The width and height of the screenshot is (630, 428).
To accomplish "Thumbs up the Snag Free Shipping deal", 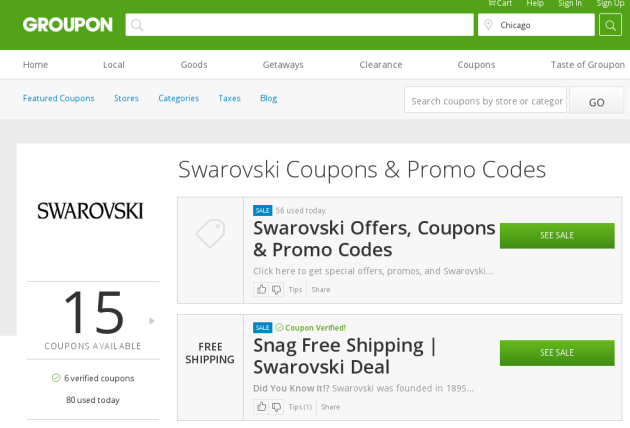I will click(x=261, y=407).
